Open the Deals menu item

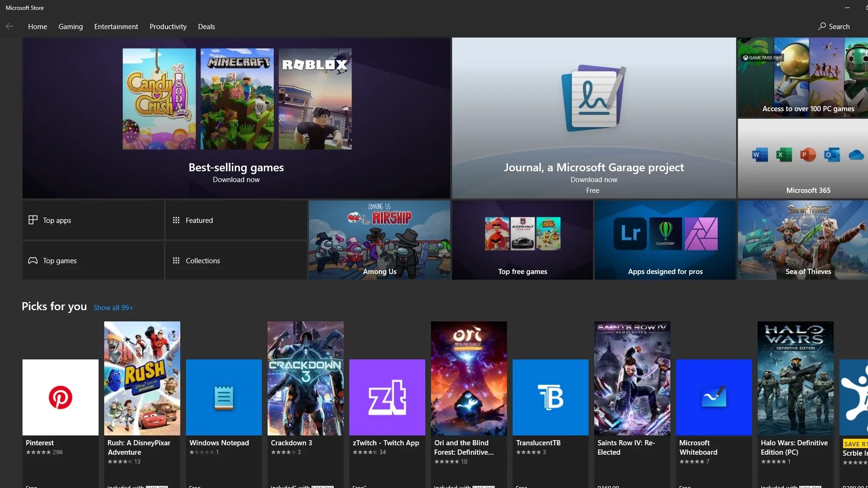tap(206, 26)
